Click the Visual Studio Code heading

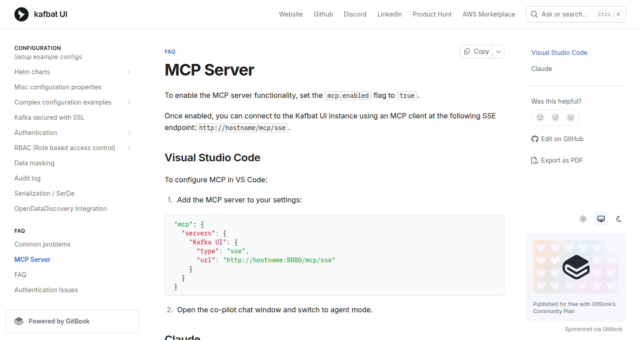pos(212,158)
